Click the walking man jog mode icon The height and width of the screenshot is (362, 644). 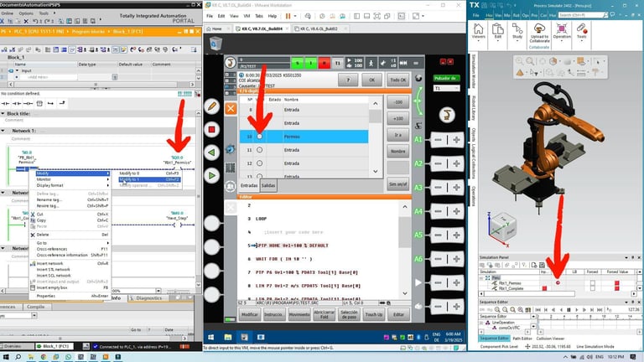click(371, 63)
